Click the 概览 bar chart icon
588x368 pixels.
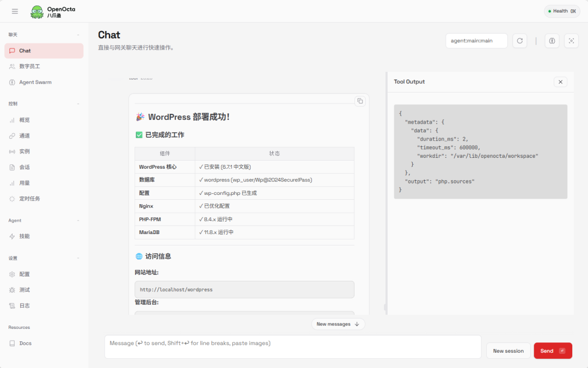12,120
